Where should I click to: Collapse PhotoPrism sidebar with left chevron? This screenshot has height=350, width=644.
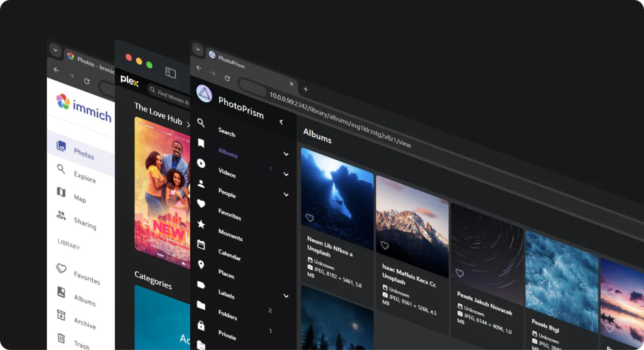(281, 122)
